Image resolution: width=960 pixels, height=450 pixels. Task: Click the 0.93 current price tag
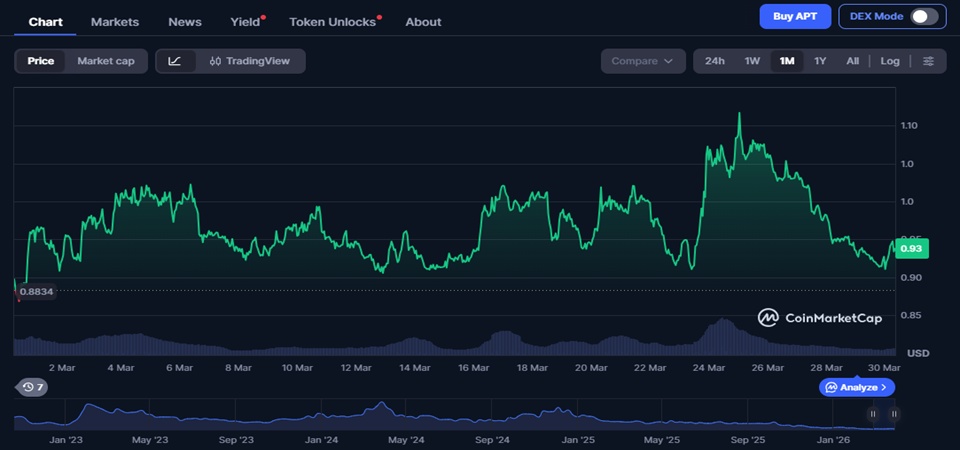pyautogui.click(x=912, y=249)
